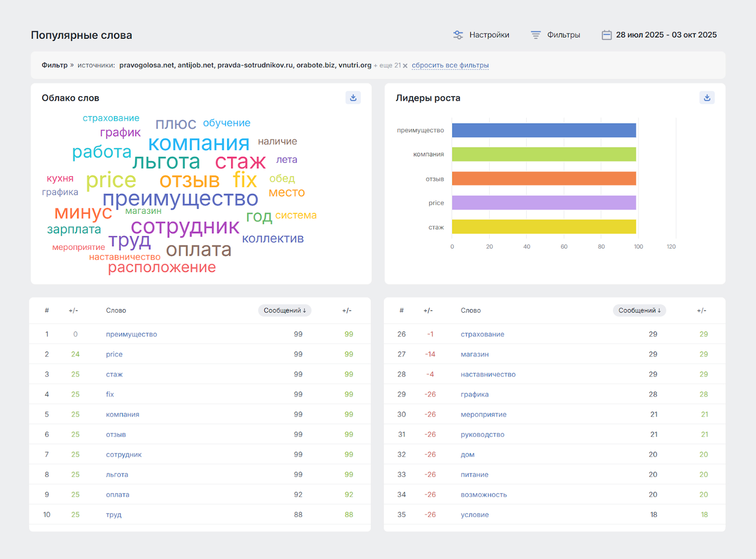Screen dimensions: 756x559
Task: Click the yellow стаж chart bar
Action: pyautogui.click(x=544, y=227)
